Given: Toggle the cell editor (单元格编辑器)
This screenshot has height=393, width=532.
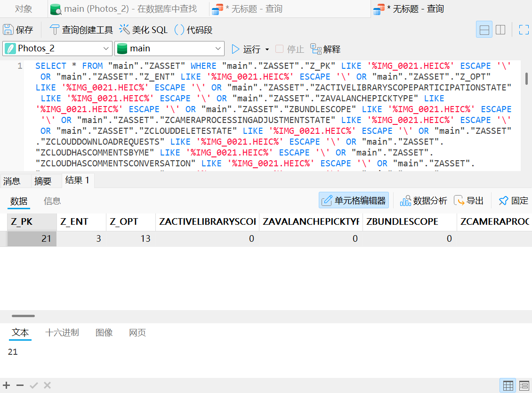Looking at the screenshot, I should click(354, 200).
